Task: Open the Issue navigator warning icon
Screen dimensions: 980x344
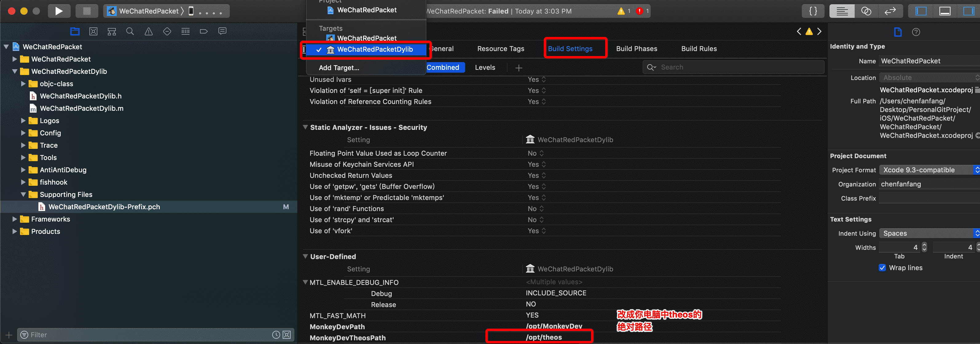Action: (x=149, y=31)
